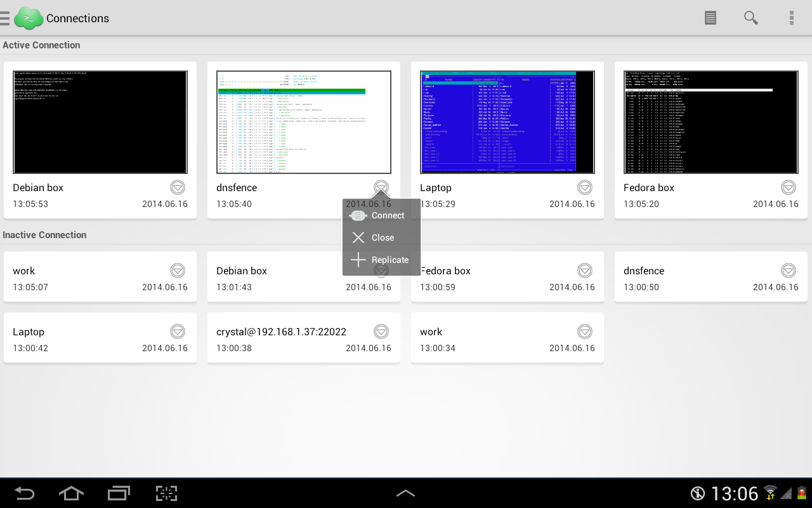Viewport: 812px width, 508px height.
Task: Open search using the magnifier icon
Action: coord(750,17)
